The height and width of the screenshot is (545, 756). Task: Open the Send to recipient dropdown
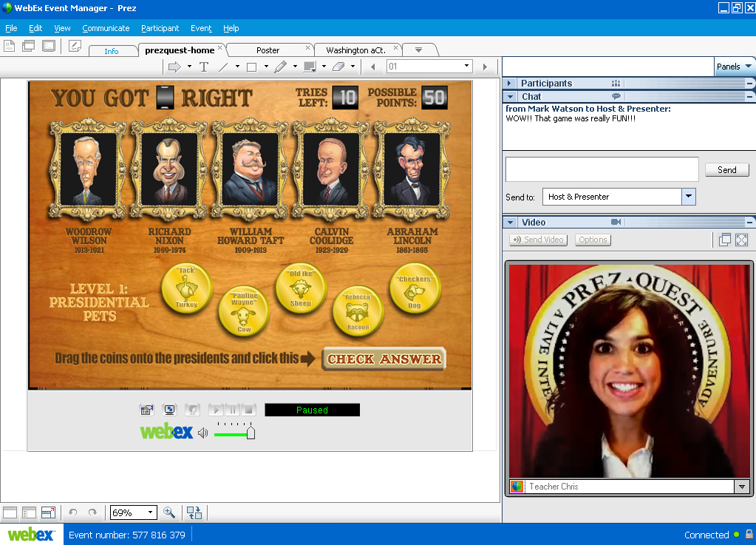pyautogui.click(x=689, y=196)
